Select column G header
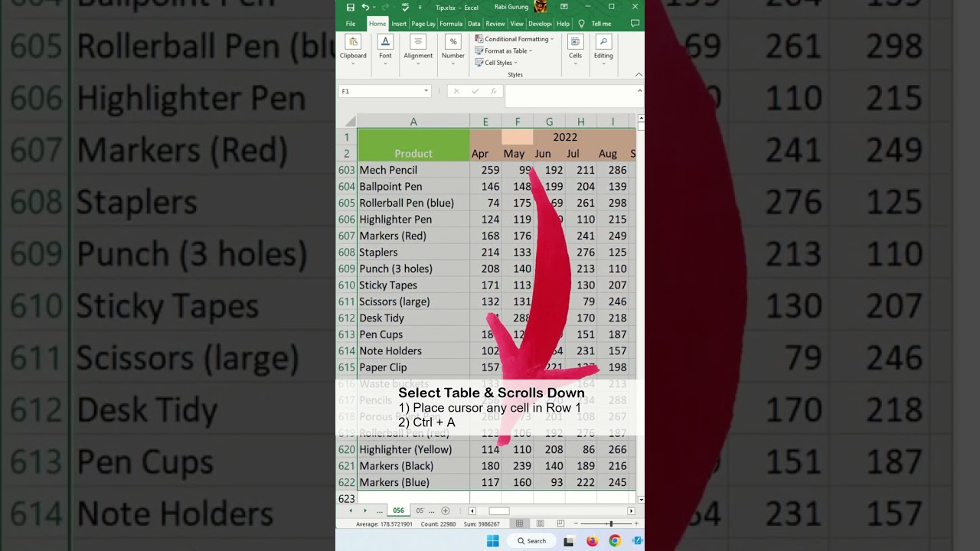This screenshot has height=551, width=980. [x=549, y=122]
